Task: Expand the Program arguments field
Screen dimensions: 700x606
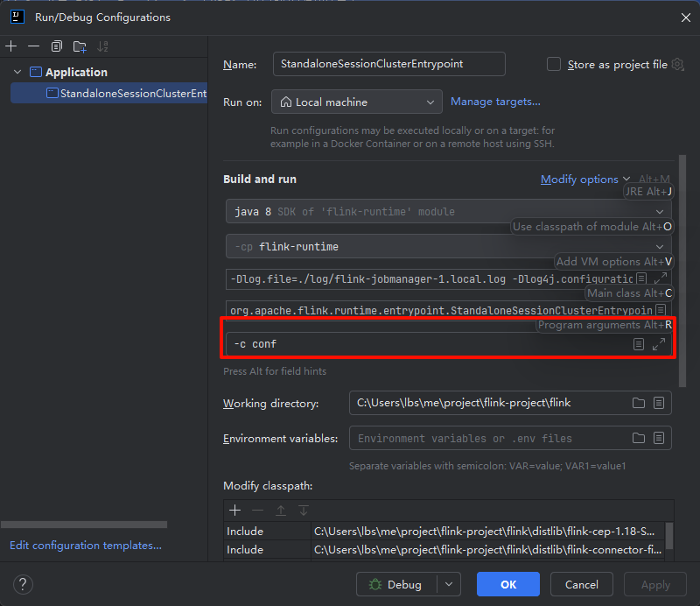Action: [659, 344]
